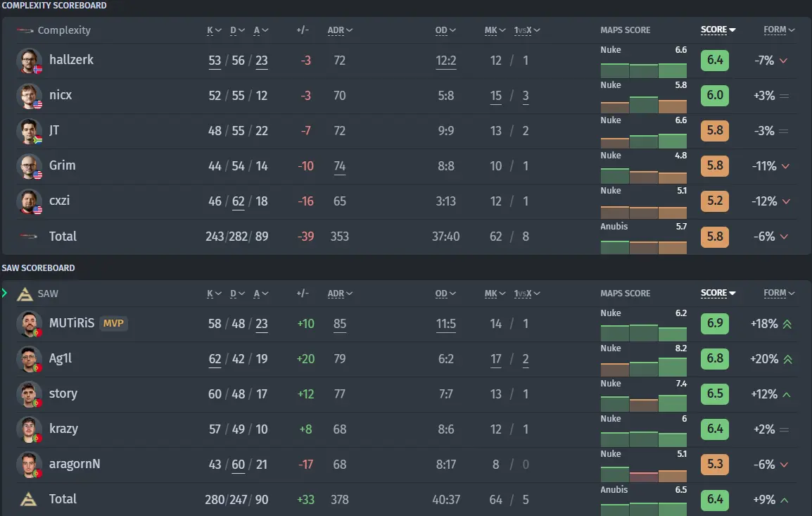Click krazy's player avatar

(x=28, y=429)
